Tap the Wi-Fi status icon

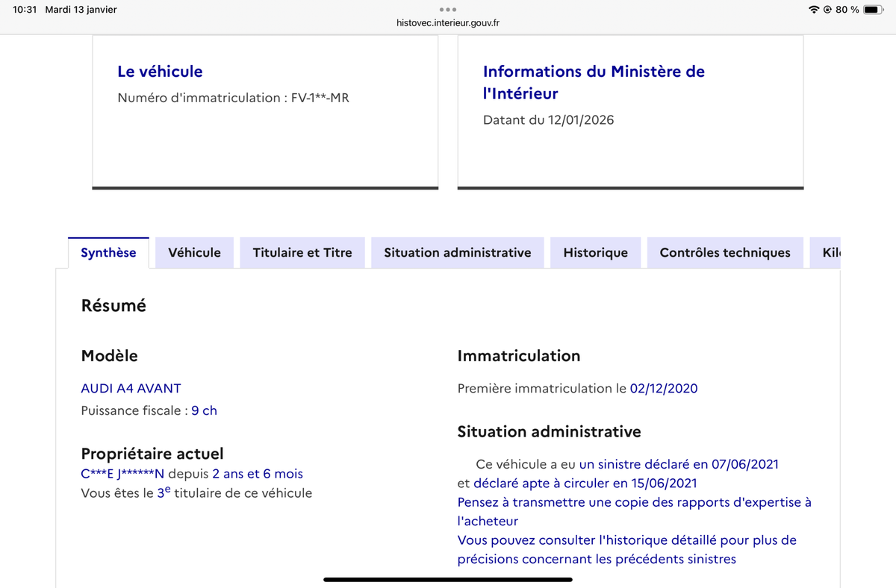(813, 10)
